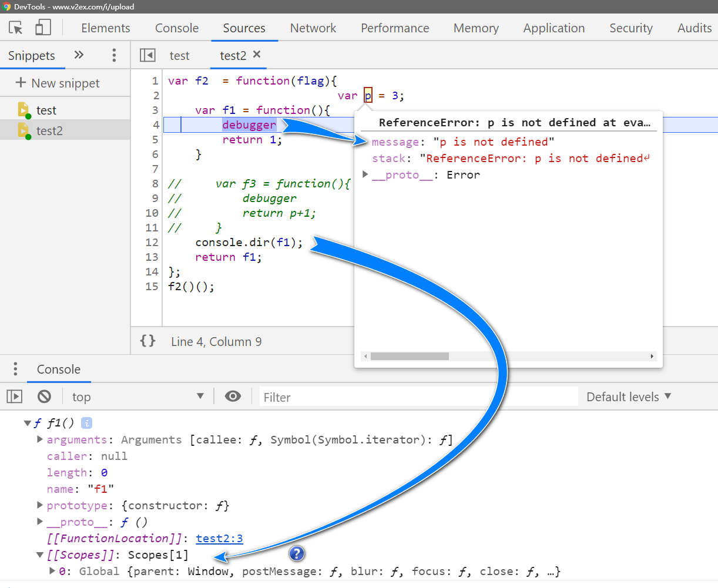Image resolution: width=718 pixels, height=588 pixels.
Task: Select the Snippets navigator tab
Action: point(32,55)
